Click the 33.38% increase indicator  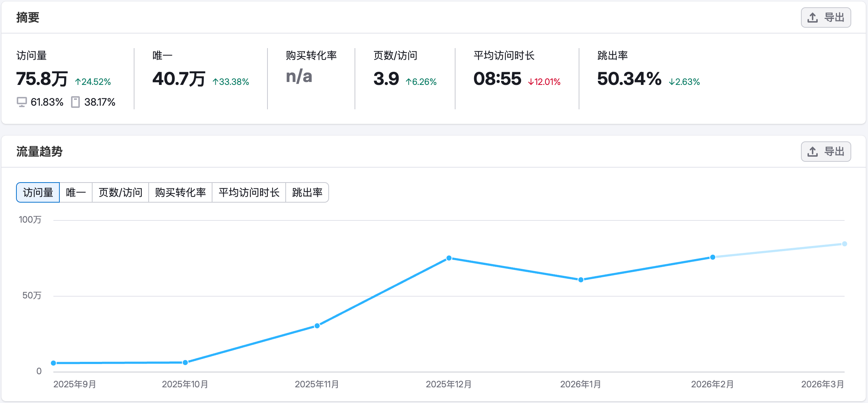[x=231, y=82]
